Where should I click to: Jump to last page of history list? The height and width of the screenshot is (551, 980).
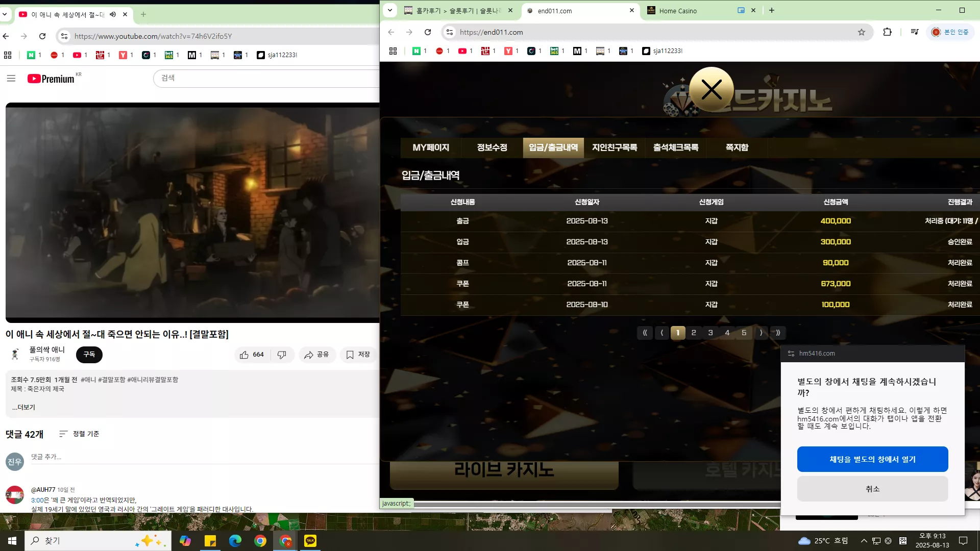pyautogui.click(x=778, y=333)
